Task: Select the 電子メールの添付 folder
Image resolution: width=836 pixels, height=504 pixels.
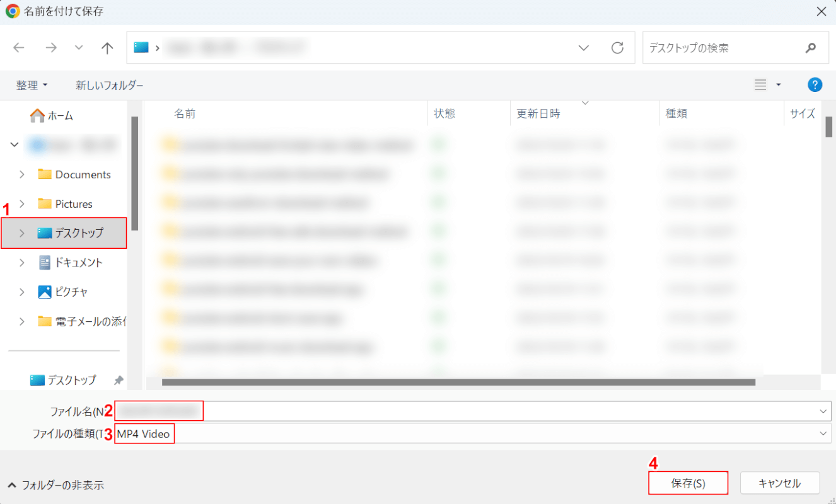Action: click(x=82, y=321)
